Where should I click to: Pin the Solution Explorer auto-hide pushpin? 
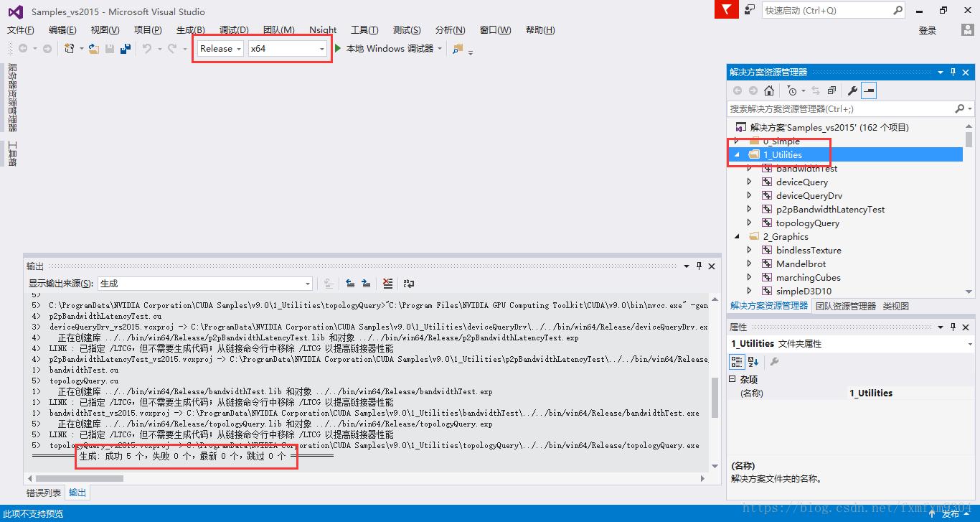(x=953, y=72)
